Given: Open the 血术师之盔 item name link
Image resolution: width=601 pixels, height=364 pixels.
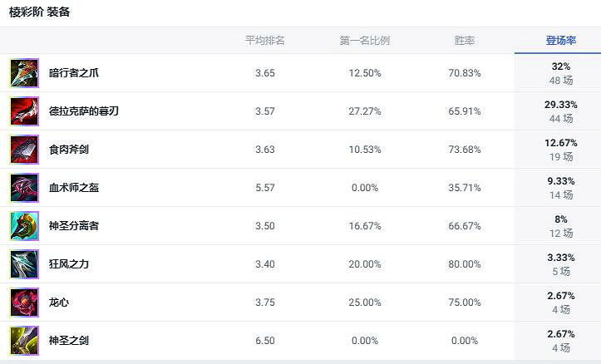Looking at the screenshot, I should point(73,188).
